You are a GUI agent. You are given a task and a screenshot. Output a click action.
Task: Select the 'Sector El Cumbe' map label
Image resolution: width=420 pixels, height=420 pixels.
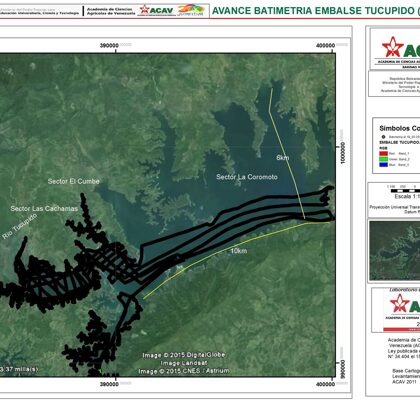[74, 181]
